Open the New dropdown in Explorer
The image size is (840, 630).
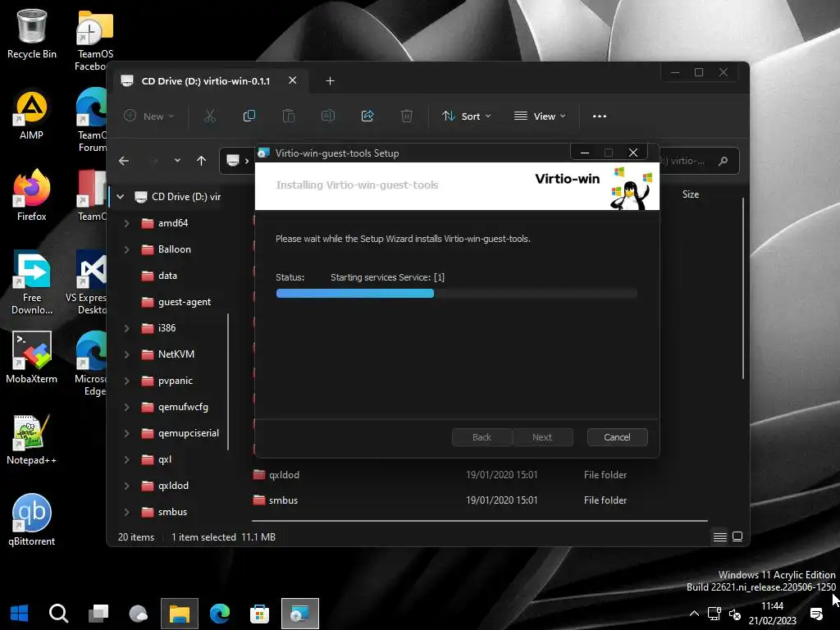tap(149, 116)
